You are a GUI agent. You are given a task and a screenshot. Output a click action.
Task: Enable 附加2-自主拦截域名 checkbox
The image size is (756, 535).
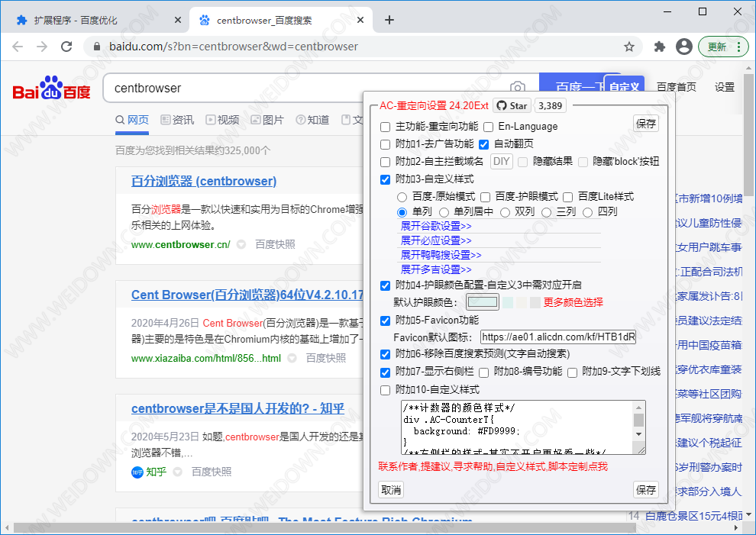[385, 162]
